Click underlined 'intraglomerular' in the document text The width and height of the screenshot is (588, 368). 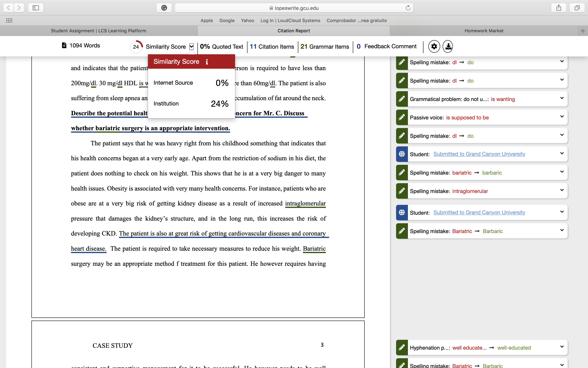pyautogui.click(x=305, y=203)
